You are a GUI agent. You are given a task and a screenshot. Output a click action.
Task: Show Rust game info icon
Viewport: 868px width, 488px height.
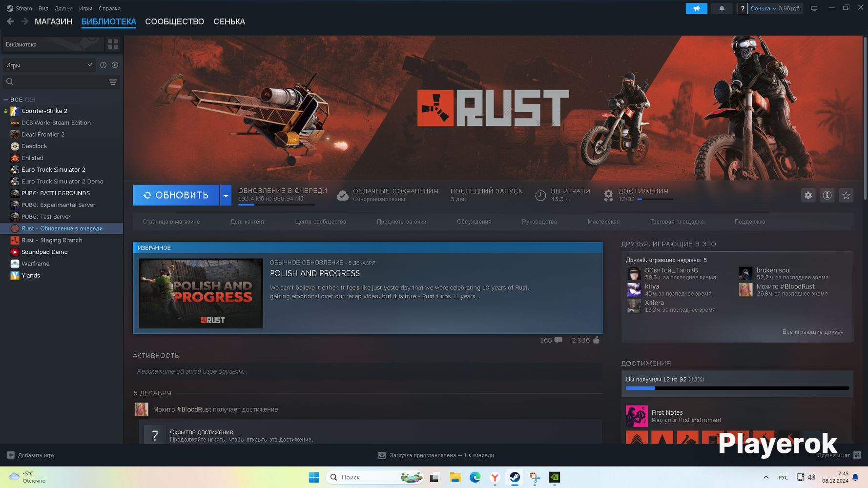click(827, 195)
